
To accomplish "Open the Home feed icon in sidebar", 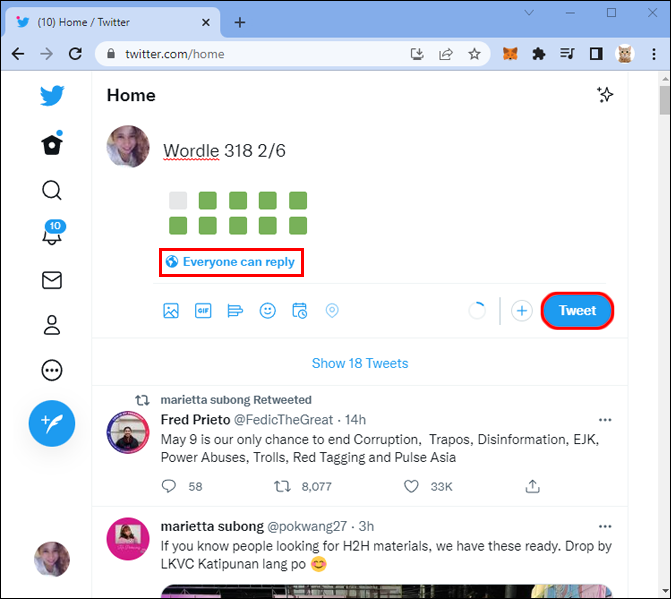I will (x=52, y=144).
